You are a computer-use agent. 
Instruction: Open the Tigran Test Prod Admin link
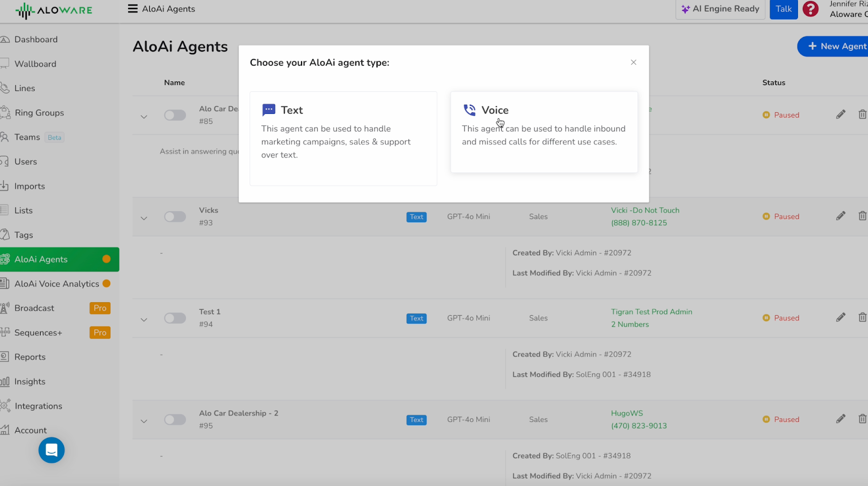click(652, 312)
